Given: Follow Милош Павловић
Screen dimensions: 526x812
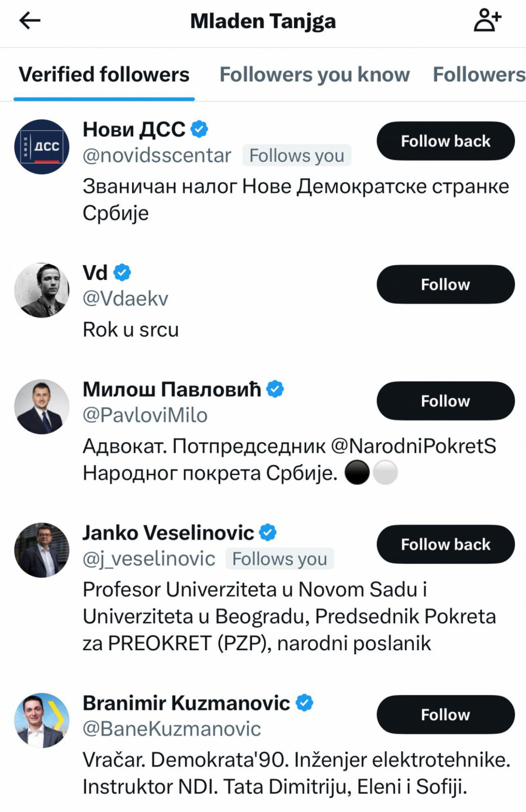Looking at the screenshot, I should coord(445,401).
